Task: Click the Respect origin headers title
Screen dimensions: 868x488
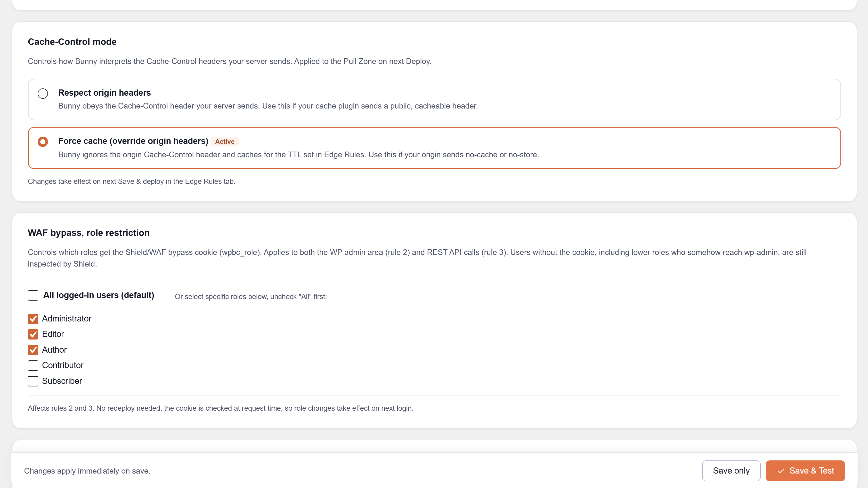Action: [x=104, y=93]
